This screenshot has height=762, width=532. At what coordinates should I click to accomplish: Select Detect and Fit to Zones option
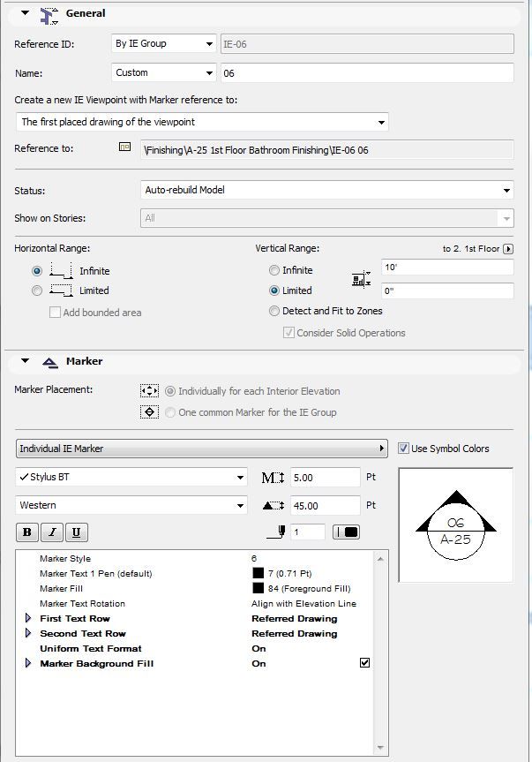tap(274, 311)
